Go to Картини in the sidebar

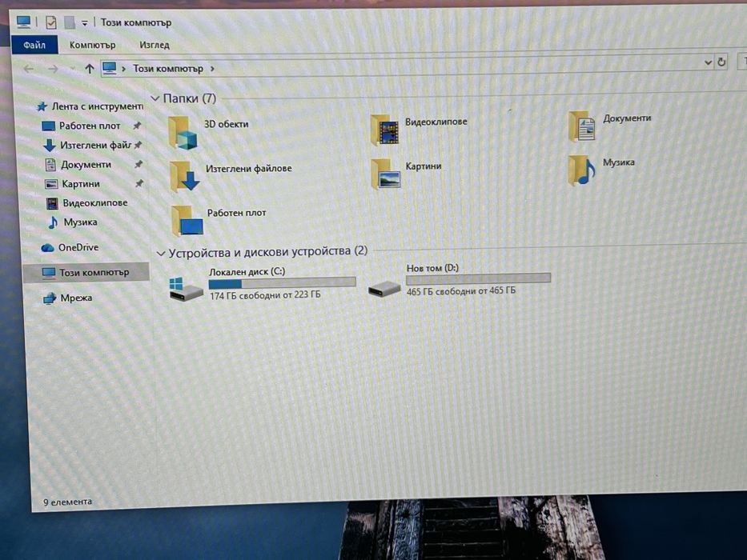72,184
